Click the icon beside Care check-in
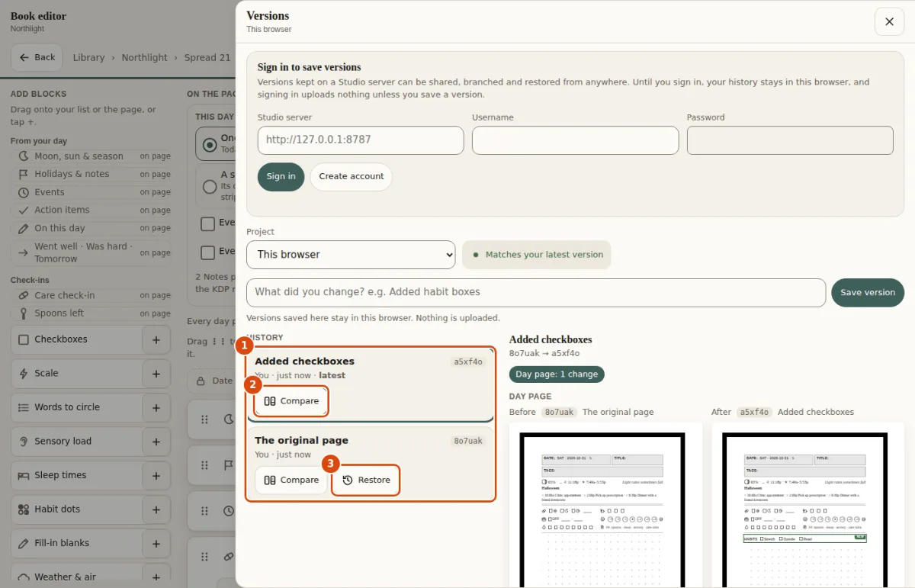 [x=23, y=295]
